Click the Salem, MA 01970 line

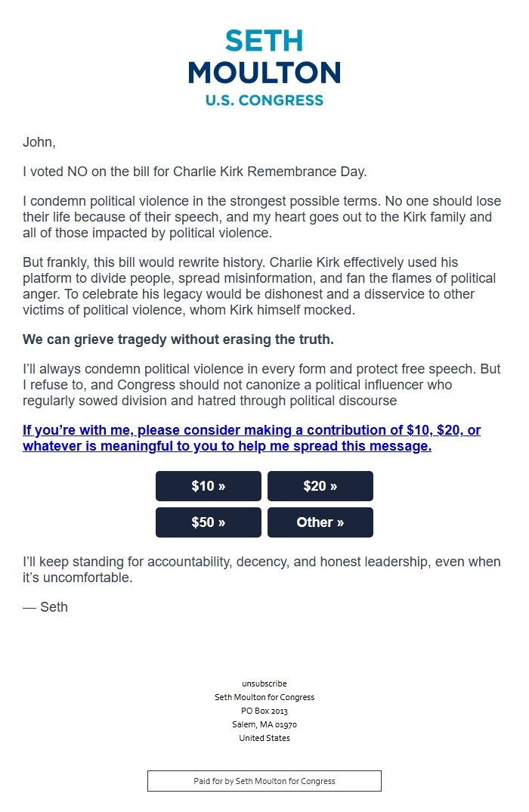[x=264, y=724]
